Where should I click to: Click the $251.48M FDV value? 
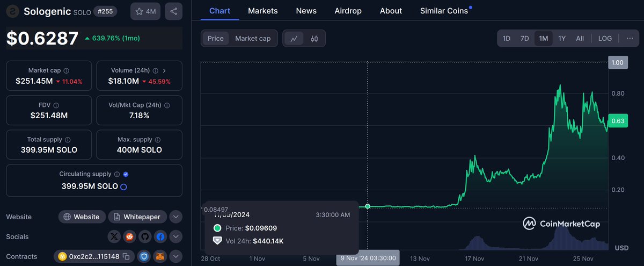click(x=48, y=116)
